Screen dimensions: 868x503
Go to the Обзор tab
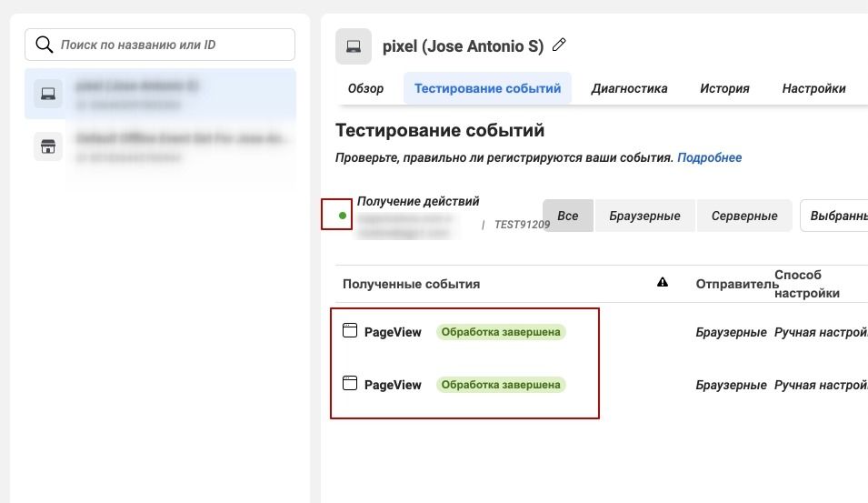click(365, 88)
